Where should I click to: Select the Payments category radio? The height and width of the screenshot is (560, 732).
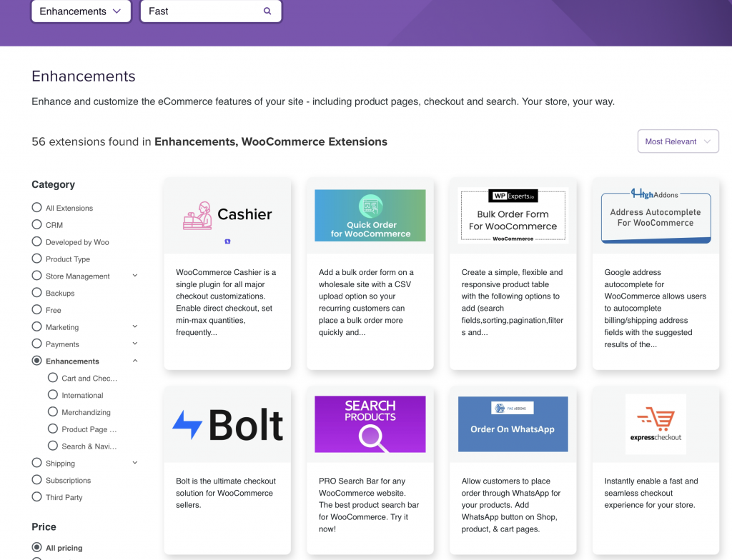pos(37,344)
